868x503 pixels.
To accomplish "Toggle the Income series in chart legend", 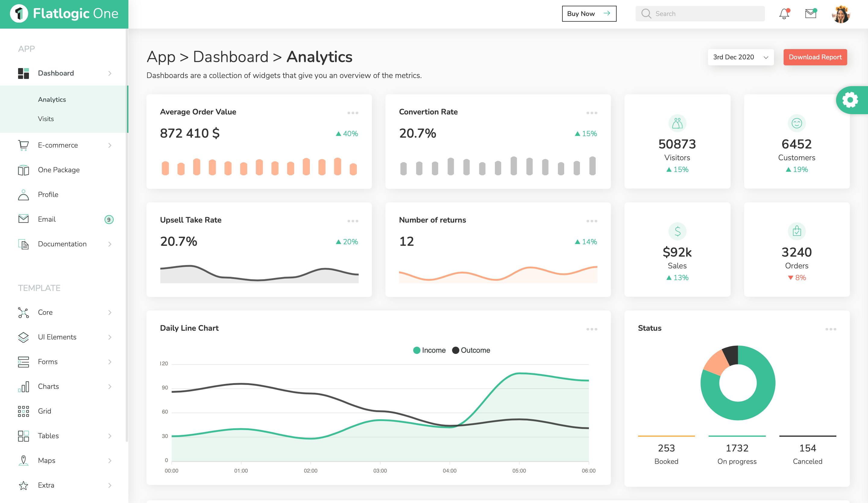I will (x=429, y=350).
